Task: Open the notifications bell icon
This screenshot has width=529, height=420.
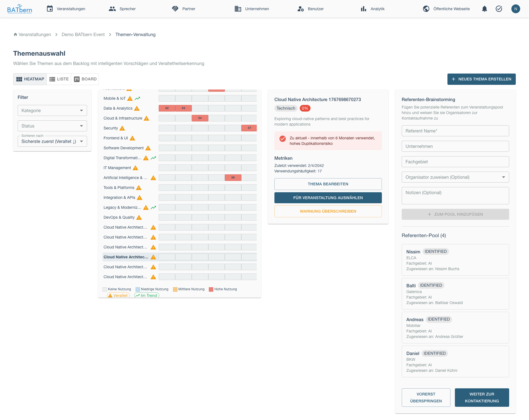Action: pyautogui.click(x=484, y=9)
